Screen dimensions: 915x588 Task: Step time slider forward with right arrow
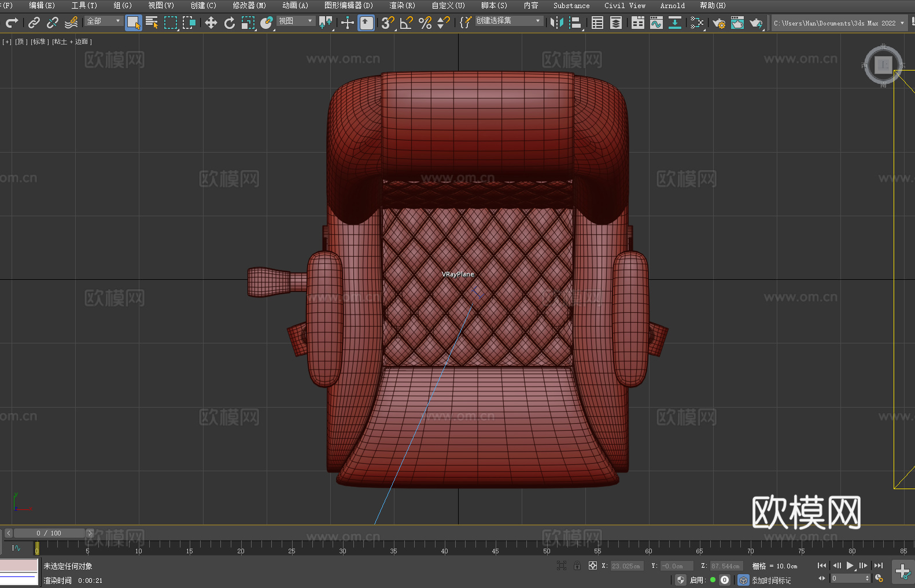click(x=90, y=533)
